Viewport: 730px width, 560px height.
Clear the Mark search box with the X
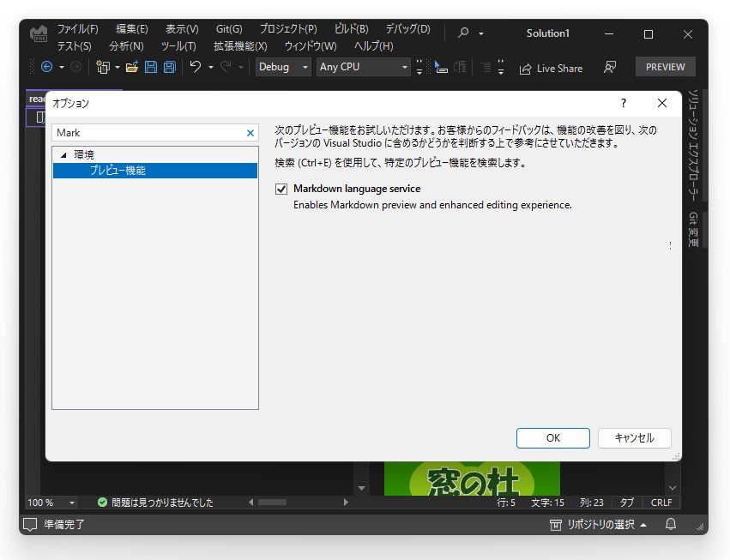(x=250, y=133)
